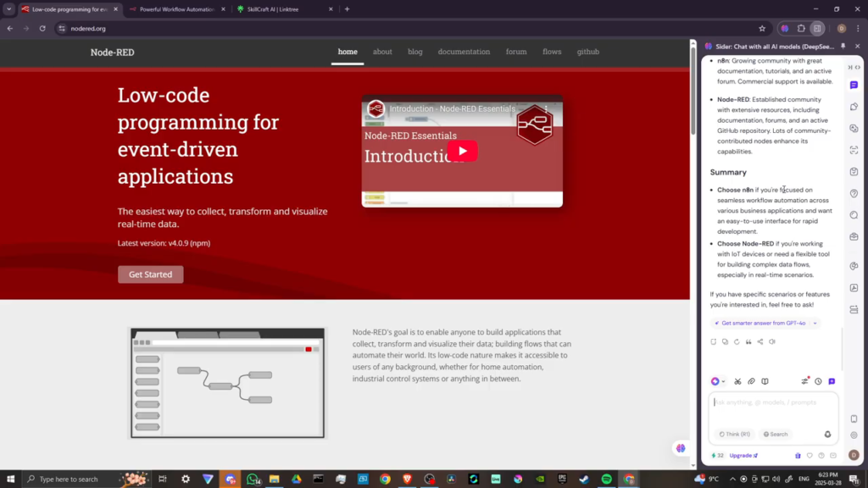Regenerate the AI response

pyautogui.click(x=737, y=342)
